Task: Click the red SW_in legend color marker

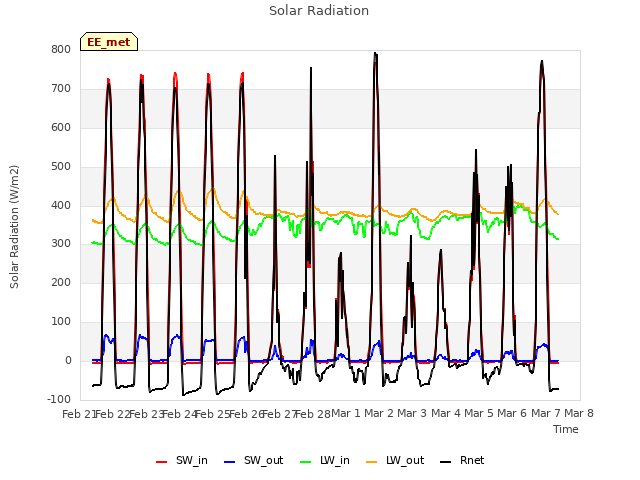Action: click(162, 462)
